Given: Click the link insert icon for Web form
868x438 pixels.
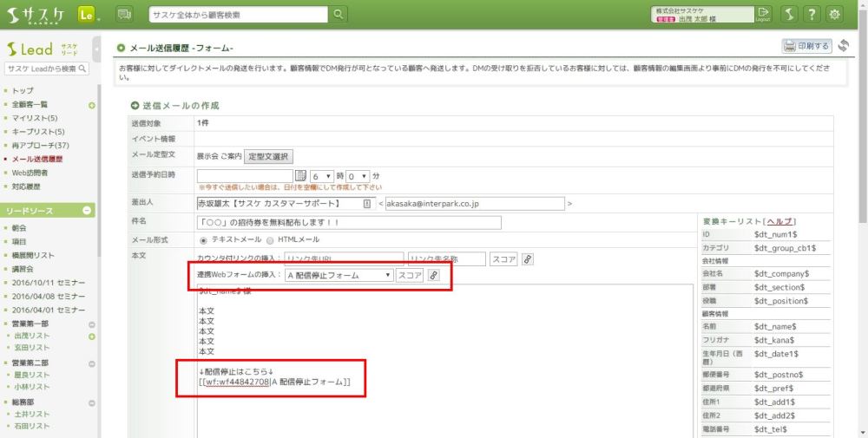Looking at the screenshot, I should pyautogui.click(x=433, y=275).
